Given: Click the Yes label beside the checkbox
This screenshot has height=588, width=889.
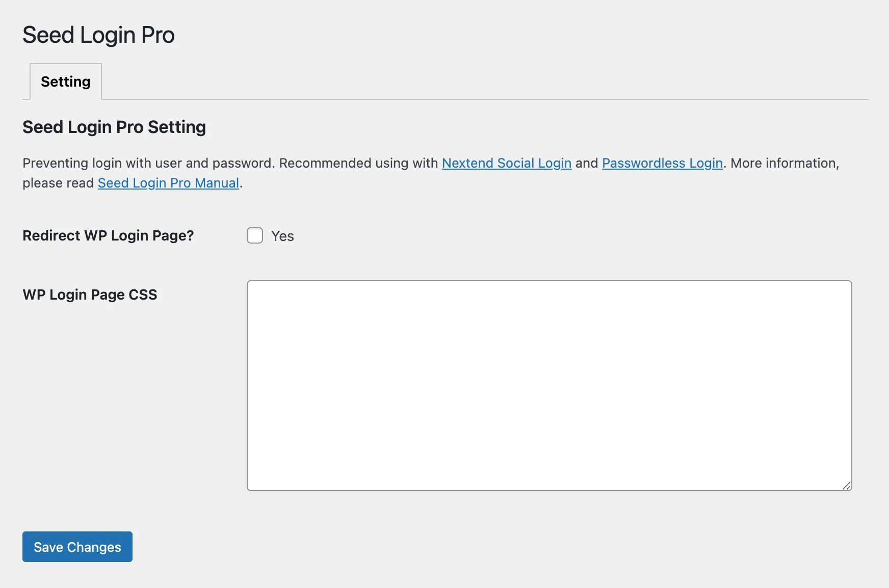Looking at the screenshot, I should pyautogui.click(x=282, y=236).
